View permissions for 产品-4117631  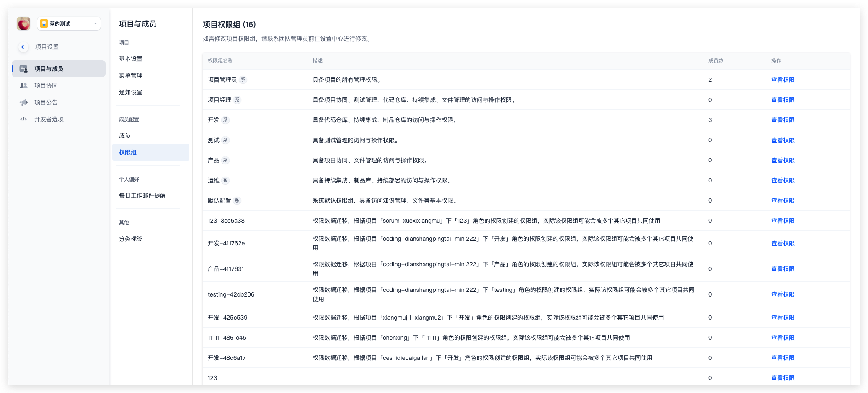(x=783, y=269)
